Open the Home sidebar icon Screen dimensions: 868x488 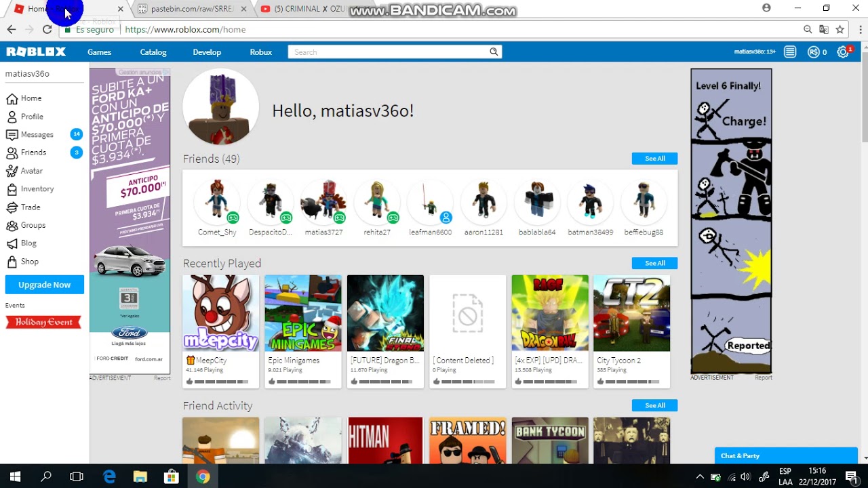12,98
